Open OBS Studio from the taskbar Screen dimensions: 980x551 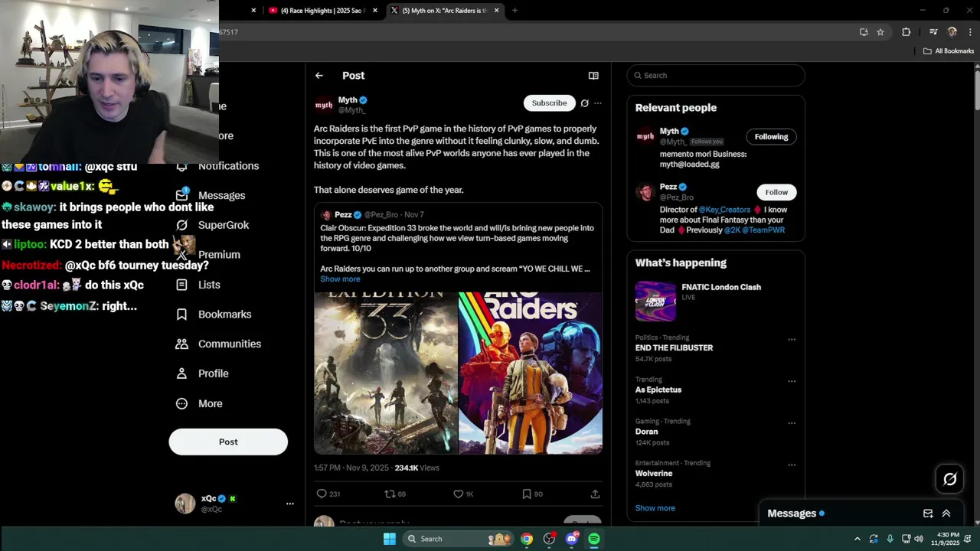(549, 539)
